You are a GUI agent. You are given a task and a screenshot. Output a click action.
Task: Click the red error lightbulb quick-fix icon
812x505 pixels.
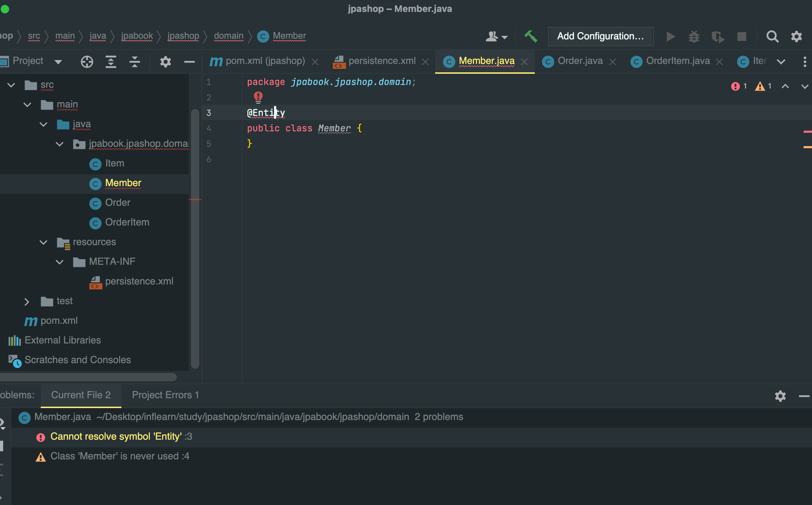pos(258,97)
